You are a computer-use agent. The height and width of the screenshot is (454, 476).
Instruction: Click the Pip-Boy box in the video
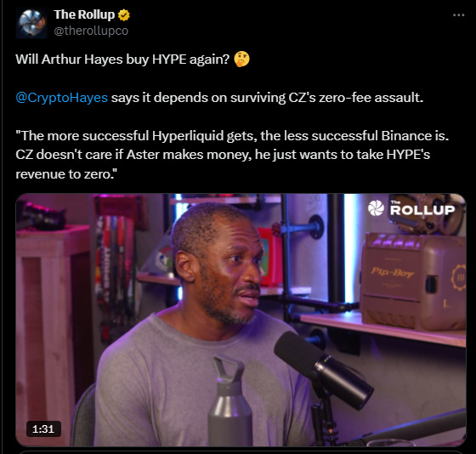point(413,281)
